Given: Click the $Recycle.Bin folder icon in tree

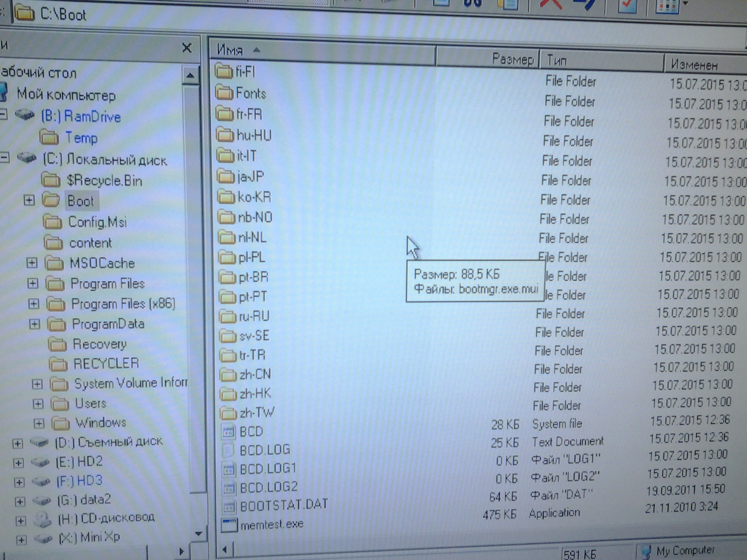Looking at the screenshot, I should (x=51, y=180).
